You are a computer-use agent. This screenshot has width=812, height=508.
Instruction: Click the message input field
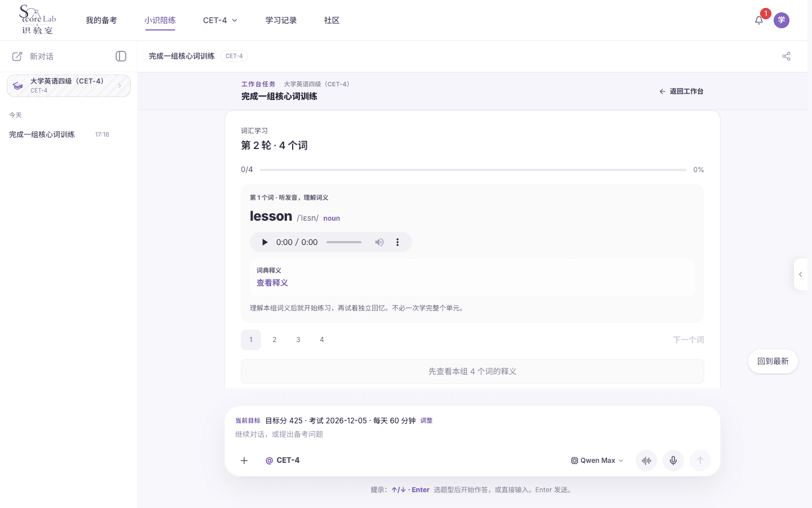coord(473,435)
